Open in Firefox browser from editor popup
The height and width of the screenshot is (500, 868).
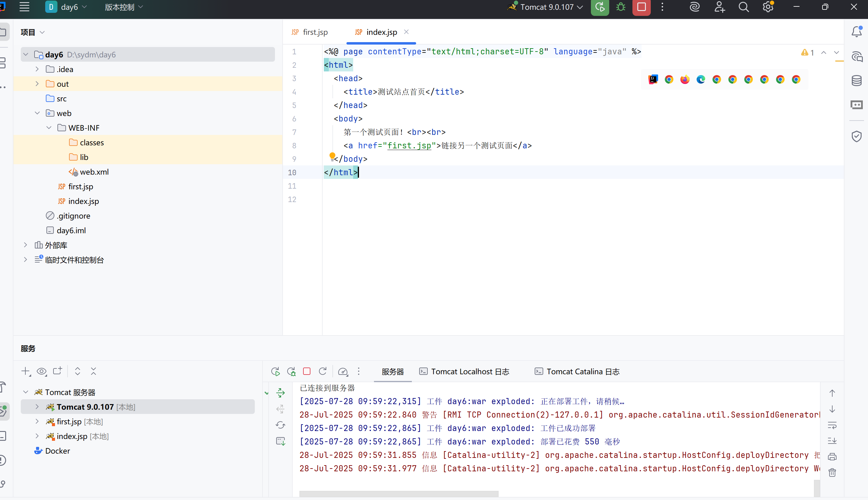(685, 80)
